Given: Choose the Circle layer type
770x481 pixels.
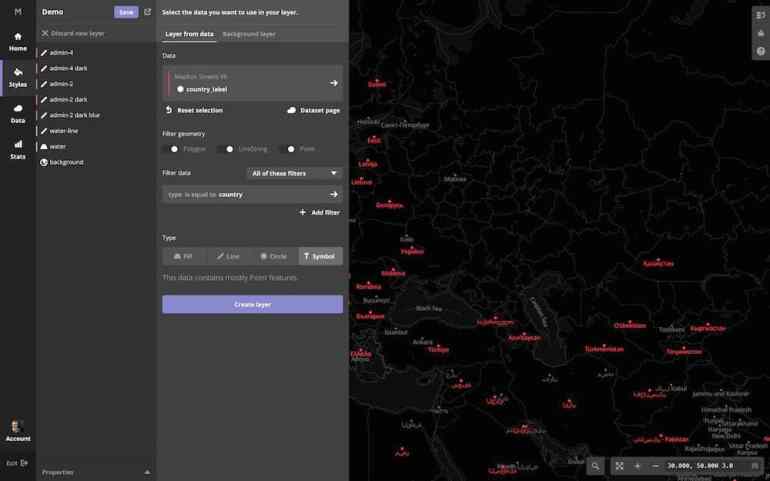Looking at the screenshot, I should tap(274, 256).
